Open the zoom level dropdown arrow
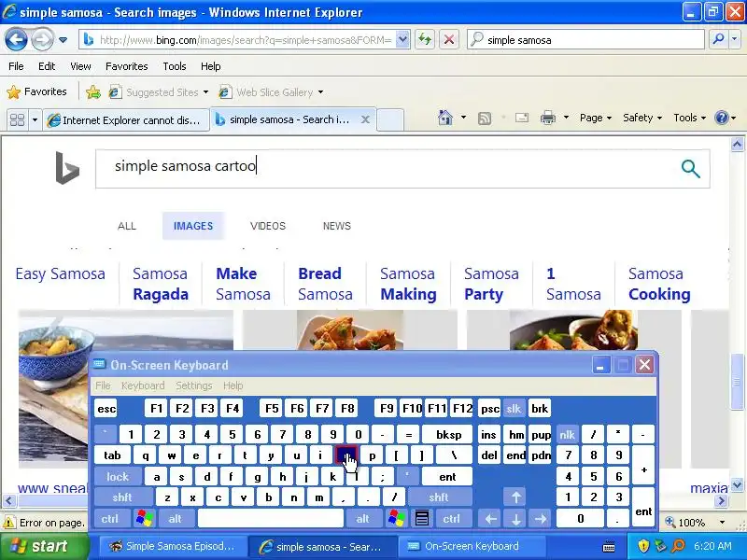Image resolution: width=747 pixels, height=560 pixels. tap(722, 523)
